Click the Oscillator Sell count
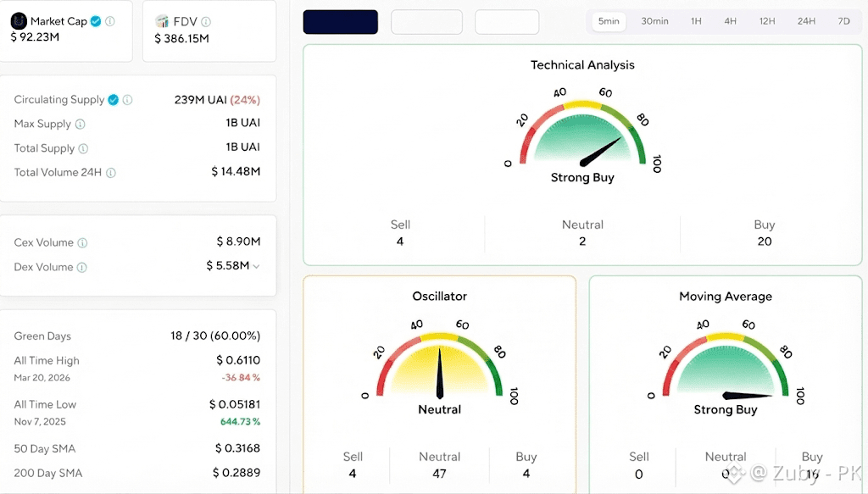The image size is (868, 494). pos(353,474)
